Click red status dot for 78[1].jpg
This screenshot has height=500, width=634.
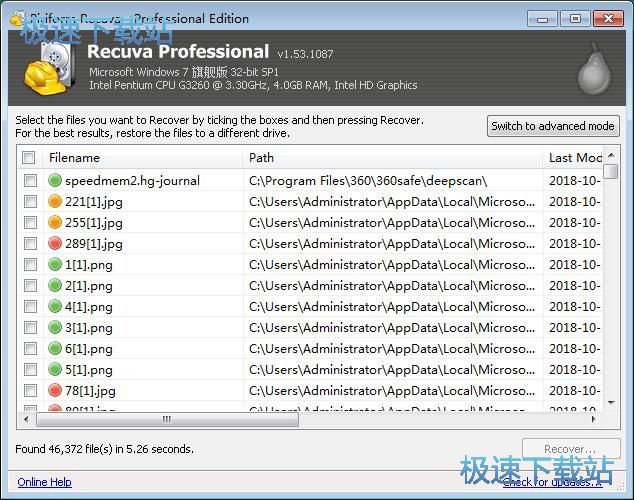(55, 390)
